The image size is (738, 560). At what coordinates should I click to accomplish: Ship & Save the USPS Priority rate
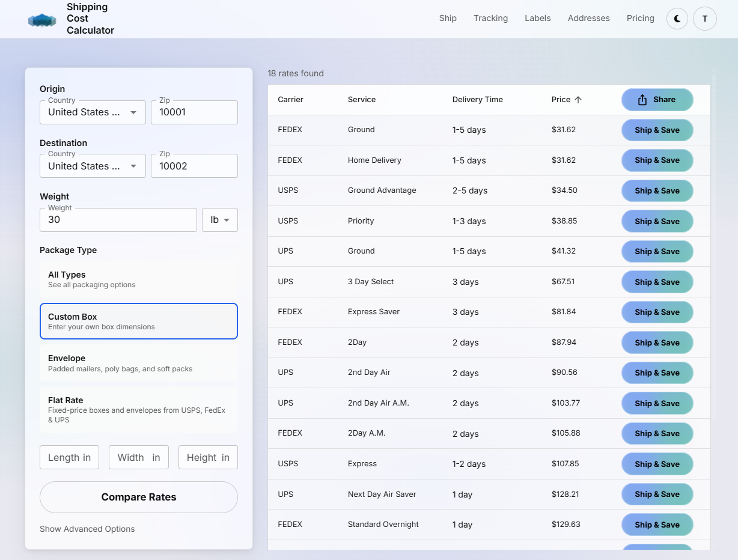point(657,221)
